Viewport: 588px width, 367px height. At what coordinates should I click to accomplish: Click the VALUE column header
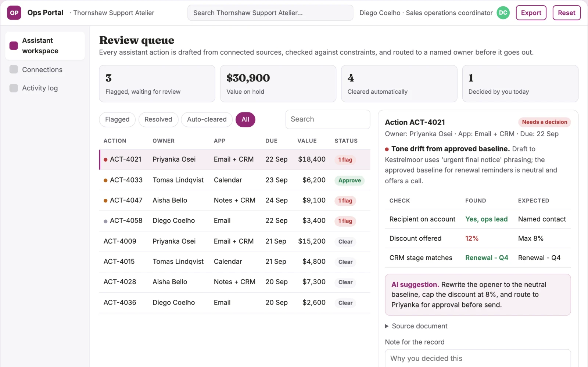[x=307, y=141]
